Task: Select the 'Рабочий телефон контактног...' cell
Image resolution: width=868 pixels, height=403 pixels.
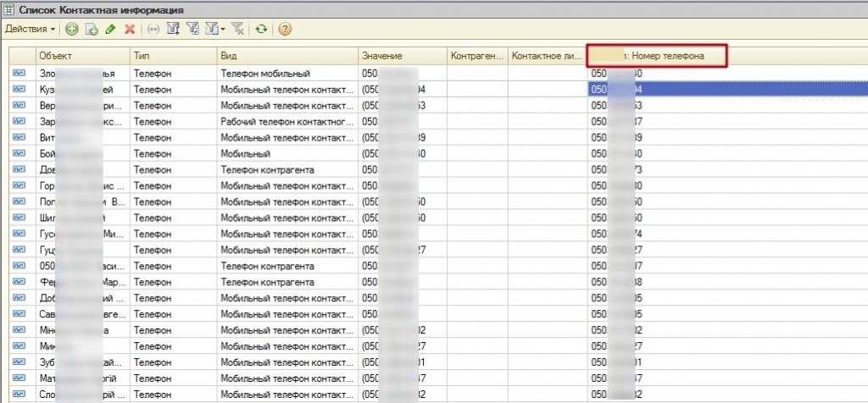Action: click(287, 122)
